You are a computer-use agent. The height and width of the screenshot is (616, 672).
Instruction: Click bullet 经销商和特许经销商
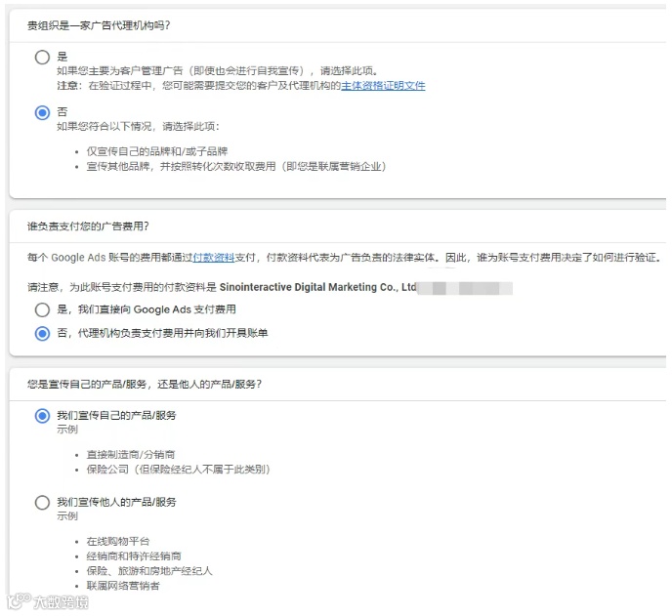[x=134, y=556]
